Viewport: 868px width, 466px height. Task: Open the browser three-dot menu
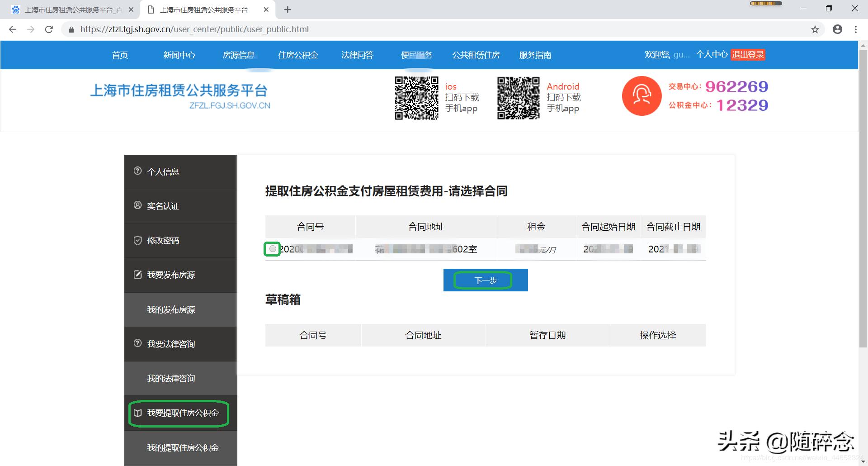(855, 29)
